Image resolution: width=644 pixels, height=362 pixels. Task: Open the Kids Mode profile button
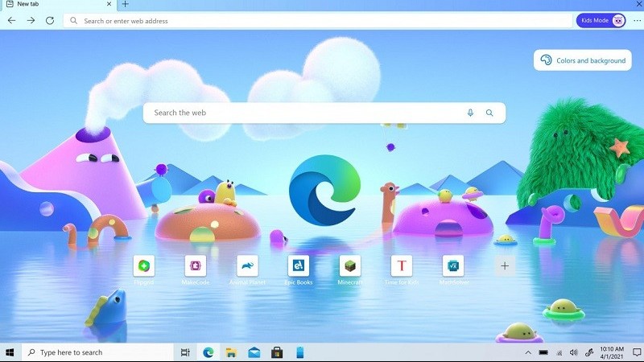[x=601, y=21]
